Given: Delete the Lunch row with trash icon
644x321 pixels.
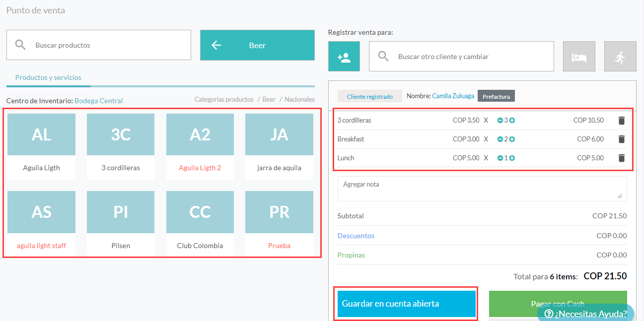Looking at the screenshot, I should coord(621,158).
